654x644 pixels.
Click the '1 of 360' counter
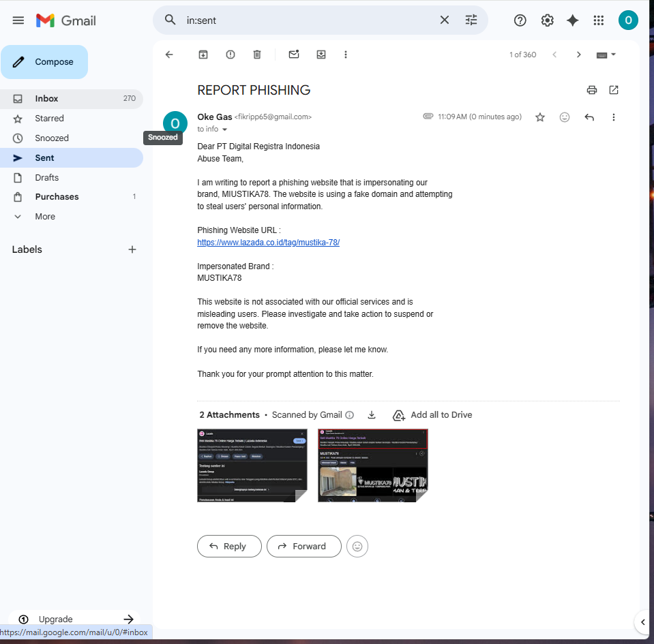pyautogui.click(x=522, y=55)
